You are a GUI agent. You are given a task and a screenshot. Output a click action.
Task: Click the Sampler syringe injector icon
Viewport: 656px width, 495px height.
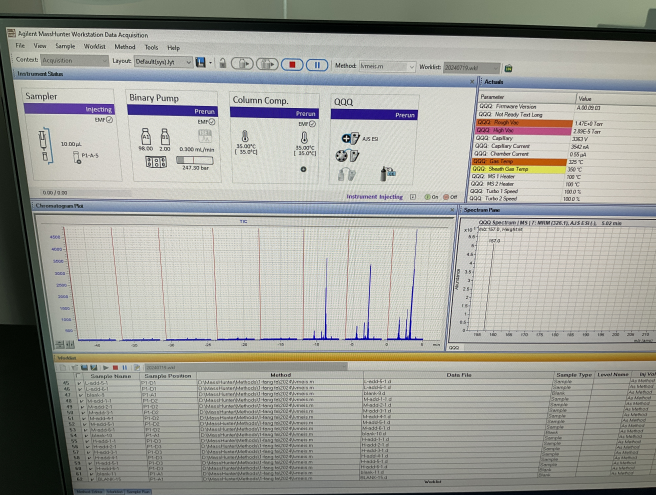(44, 146)
